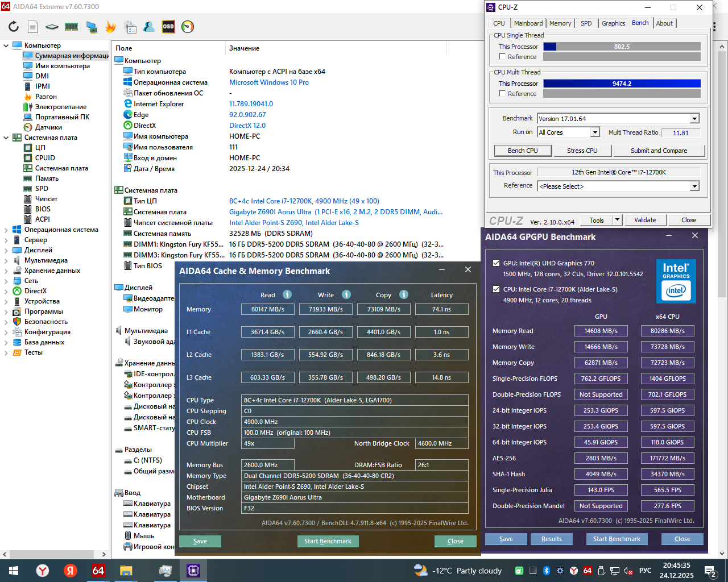The width and height of the screenshot is (728, 582).
Task: Expand the Операционная система tree node
Action: click(6, 230)
